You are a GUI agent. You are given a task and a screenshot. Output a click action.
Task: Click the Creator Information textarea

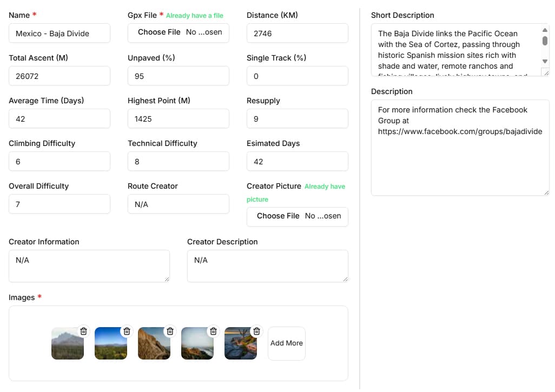[89, 265]
